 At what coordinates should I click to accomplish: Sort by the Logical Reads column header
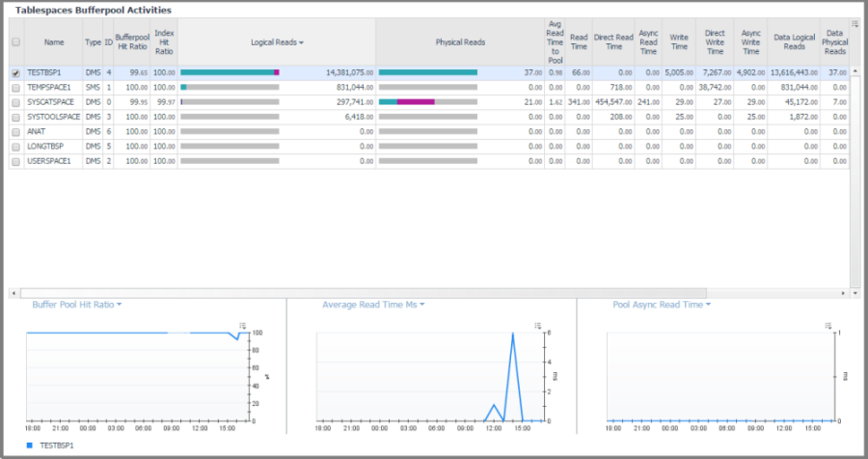276,42
